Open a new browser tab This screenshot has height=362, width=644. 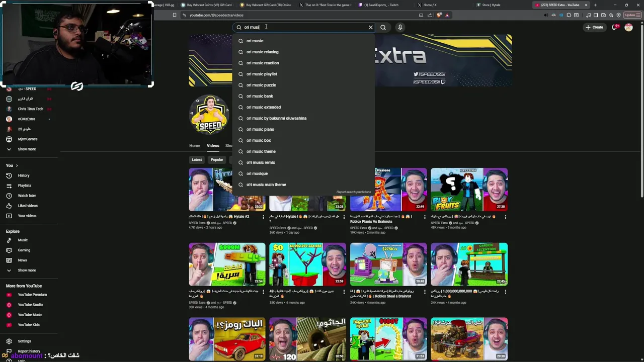coord(595,5)
